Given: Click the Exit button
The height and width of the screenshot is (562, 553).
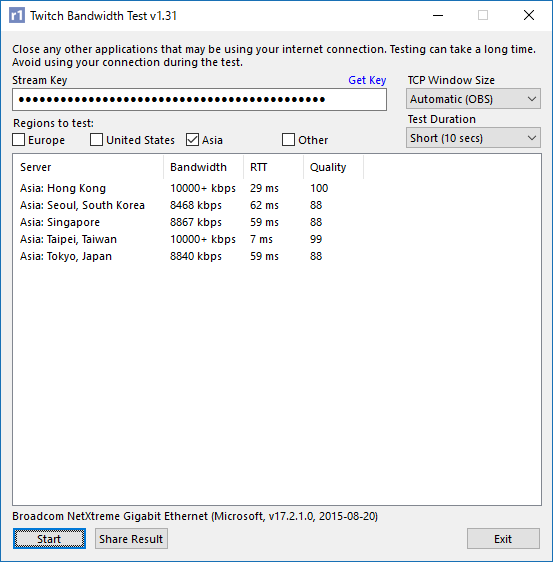Looking at the screenshot, I should point(503,538).
